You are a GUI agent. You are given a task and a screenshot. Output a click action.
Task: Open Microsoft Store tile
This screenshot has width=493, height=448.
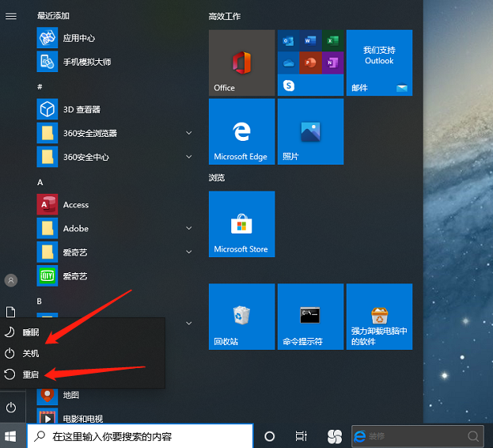click(x=242, y=224)
